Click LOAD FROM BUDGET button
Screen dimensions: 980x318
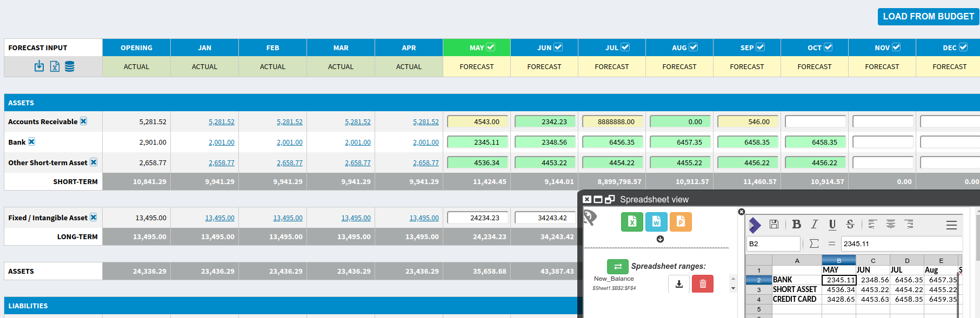pos(928,16)
